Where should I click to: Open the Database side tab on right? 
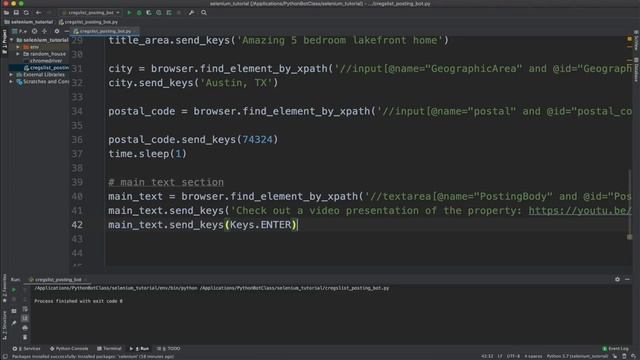point(636,70)
